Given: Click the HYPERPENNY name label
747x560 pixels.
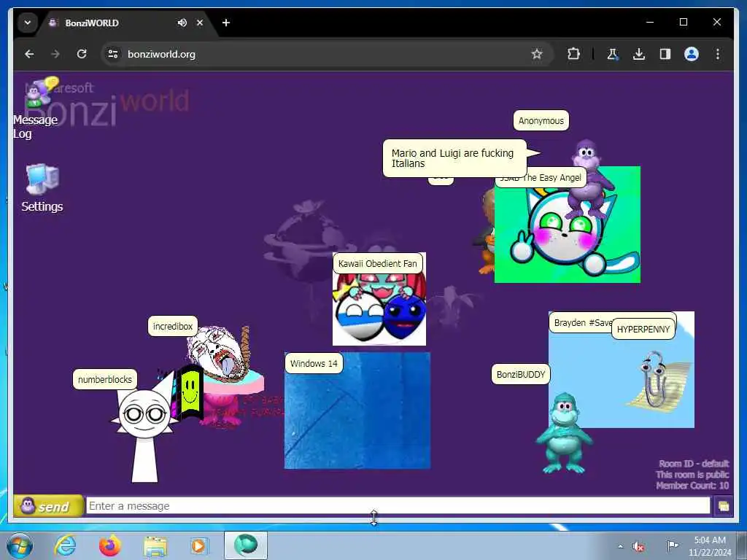Looking at the screenshot, I should pos(643,330).
